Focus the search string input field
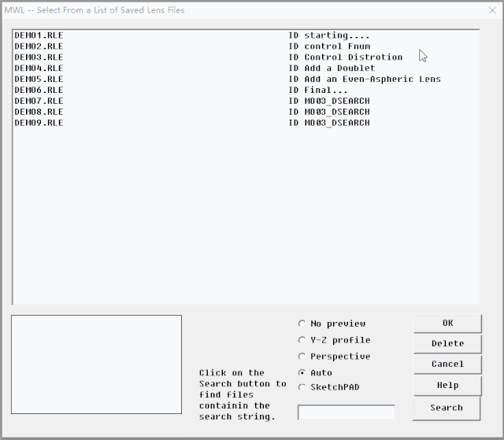This screenshot has width=504, height=440. pos(346,412)
